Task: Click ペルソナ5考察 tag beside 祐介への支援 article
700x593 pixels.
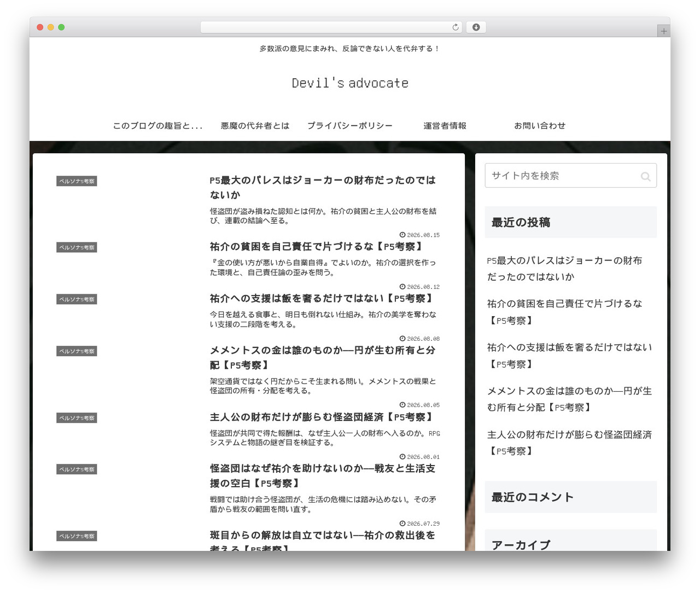Action: point(77,299)
